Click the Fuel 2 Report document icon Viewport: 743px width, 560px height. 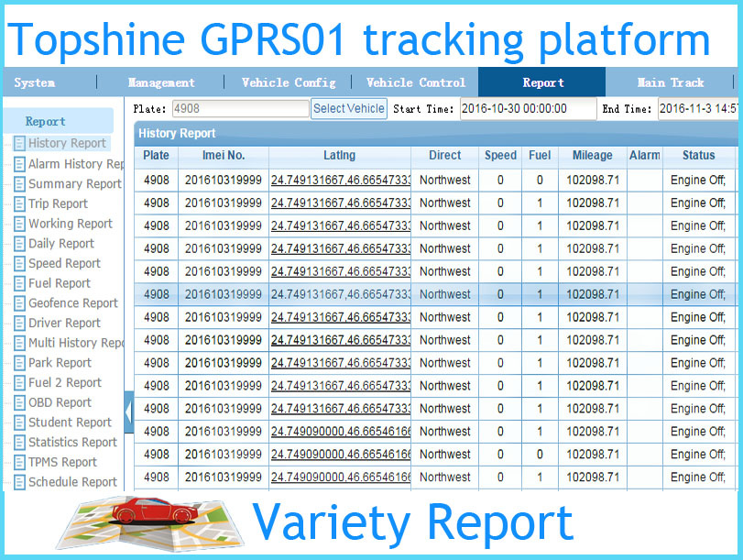click(x=19, y=383)
